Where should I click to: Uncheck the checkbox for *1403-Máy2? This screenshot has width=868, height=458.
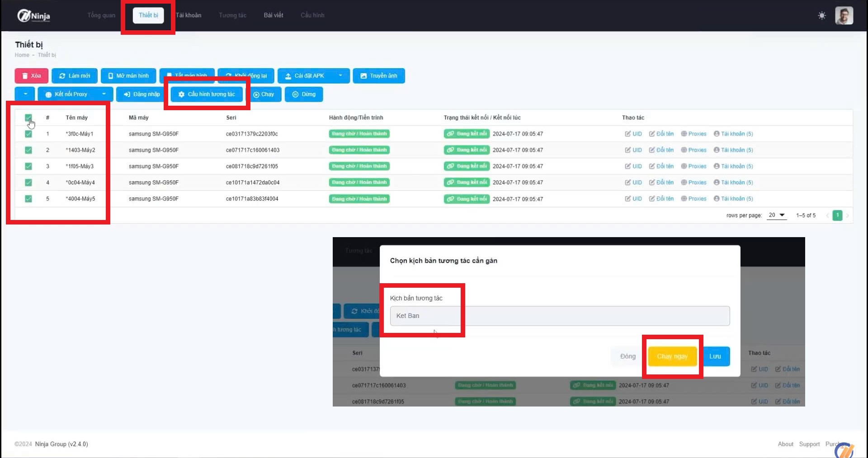28,150
